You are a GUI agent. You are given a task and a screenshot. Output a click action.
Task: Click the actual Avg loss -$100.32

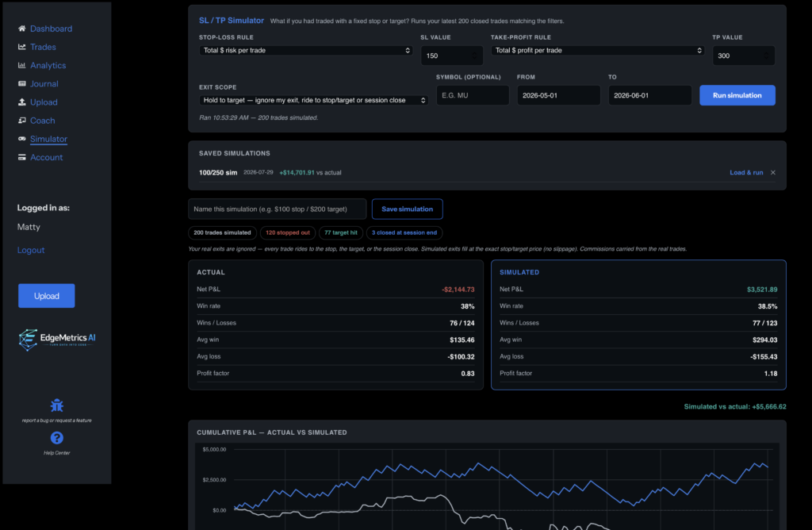pos(461,356)
